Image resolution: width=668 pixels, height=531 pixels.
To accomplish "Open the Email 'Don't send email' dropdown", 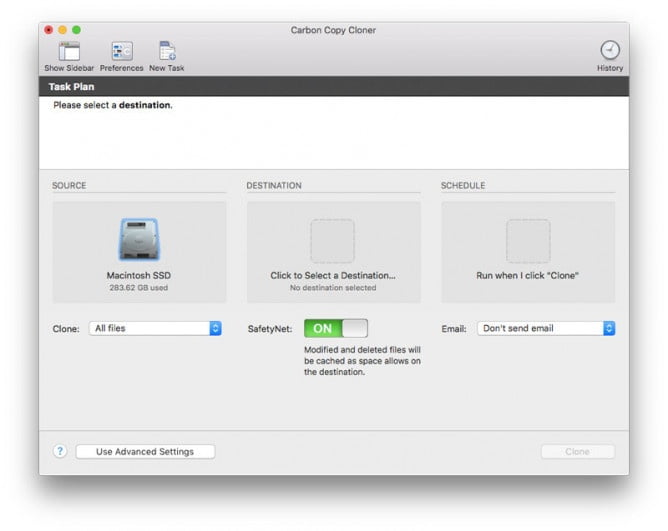I will coord(546,328).
